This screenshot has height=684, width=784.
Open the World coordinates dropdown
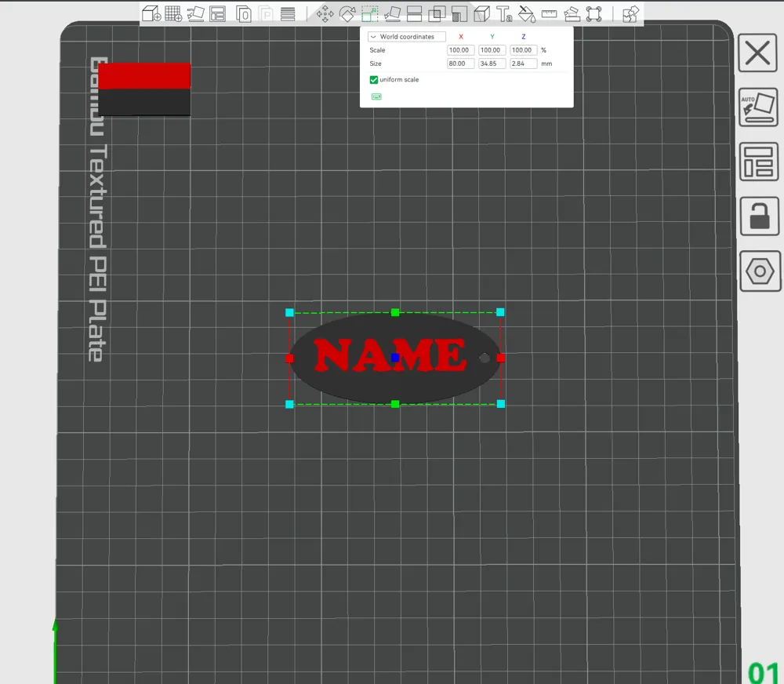406,37
